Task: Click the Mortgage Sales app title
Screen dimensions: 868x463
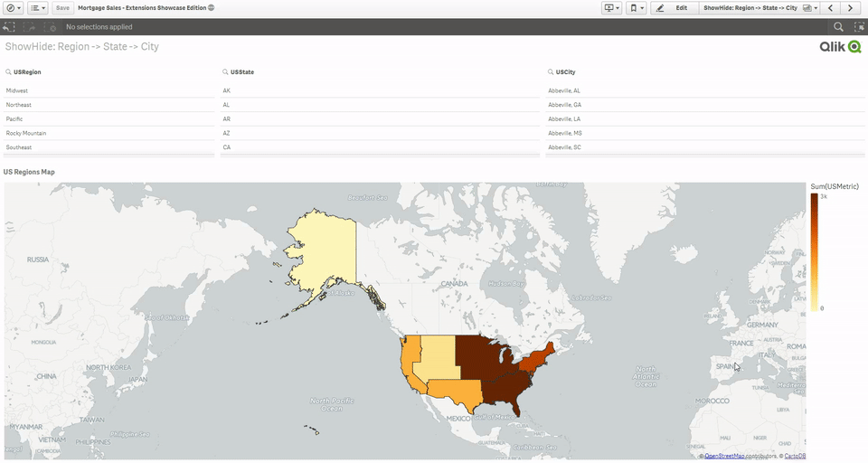Action: pos(142,8)
